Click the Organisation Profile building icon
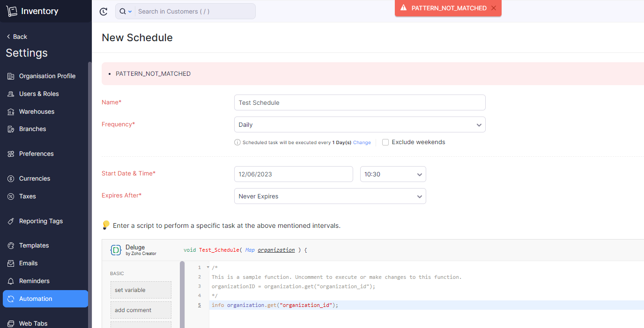Image resolution: width=644 pixels, height=328 pixels. [11, 76]
